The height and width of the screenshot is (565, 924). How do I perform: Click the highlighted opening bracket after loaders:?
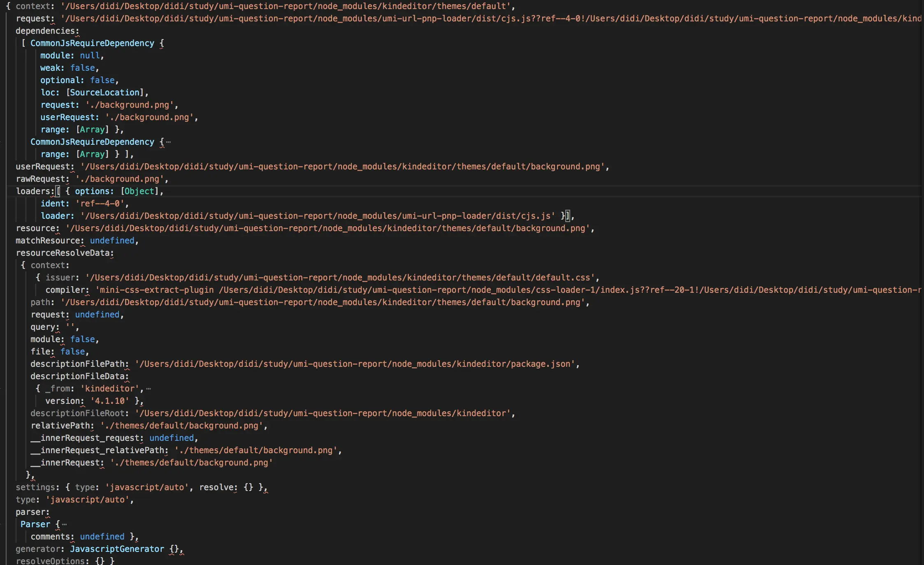pyautogui.click(x=58, y=191)
